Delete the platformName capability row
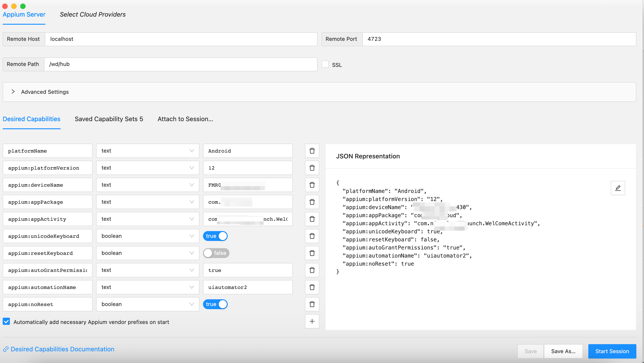644x363 pixels. point(312,151)
